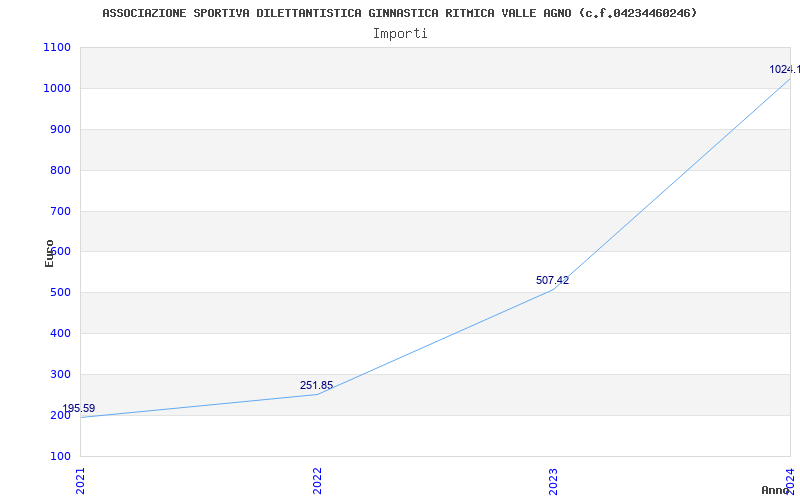Click the 195.59 data label
The height and width of the screenshot is (500, 800).
[79, 408]
